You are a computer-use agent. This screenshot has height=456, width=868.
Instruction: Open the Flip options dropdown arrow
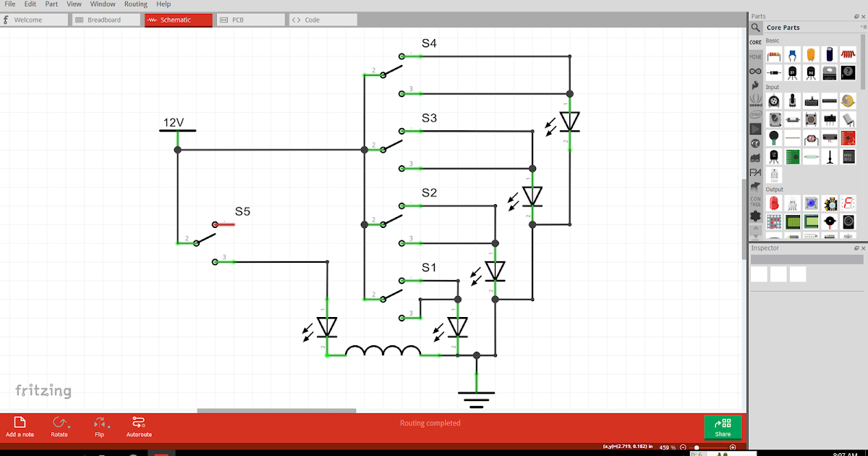coord(109,427)
